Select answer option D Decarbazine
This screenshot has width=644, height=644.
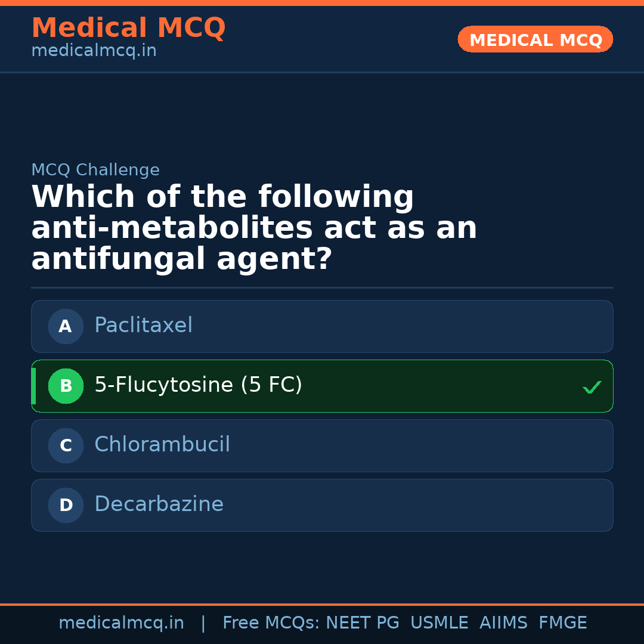(x=322, y=505)
